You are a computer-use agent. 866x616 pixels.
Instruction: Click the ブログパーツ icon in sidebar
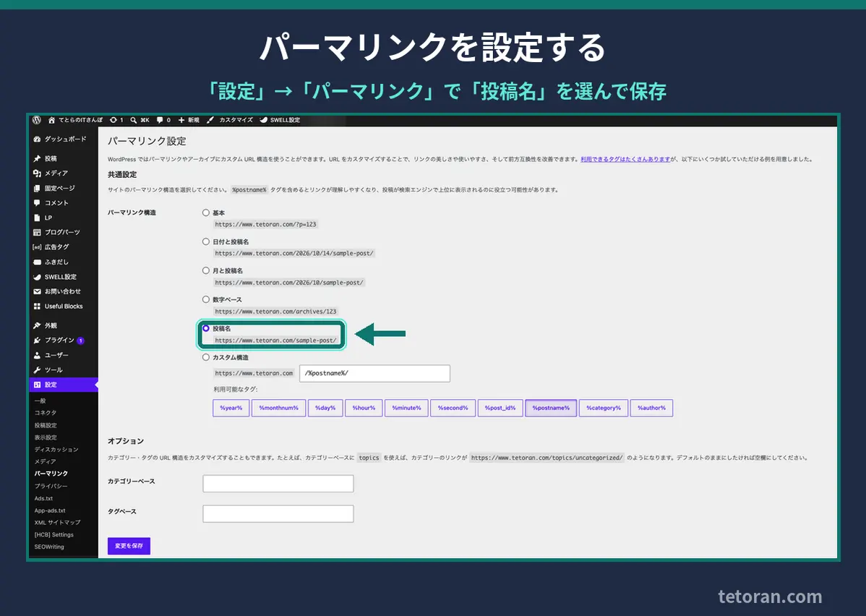click(x=37, y=233)
